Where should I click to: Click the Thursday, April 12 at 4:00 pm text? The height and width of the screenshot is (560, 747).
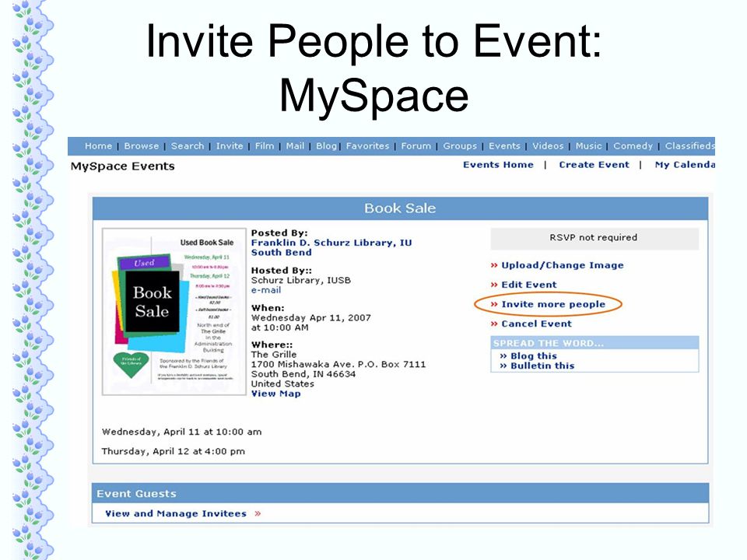[173, 451]
